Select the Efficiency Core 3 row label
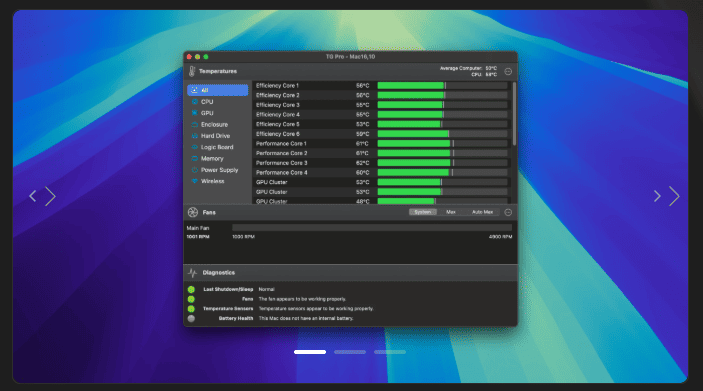 click(x=278, y=105)
